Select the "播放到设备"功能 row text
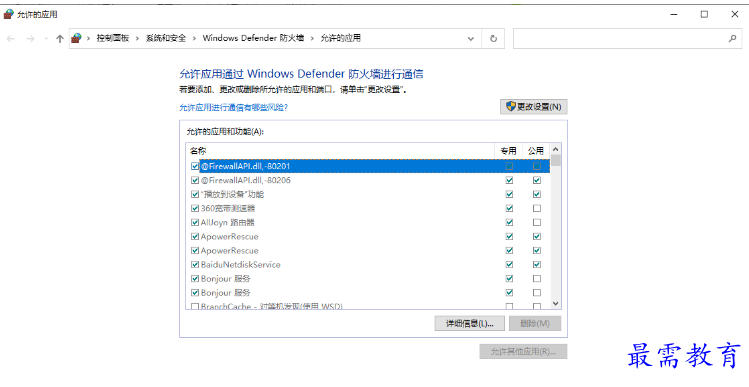The image size is (749, 387). (232, 194)
